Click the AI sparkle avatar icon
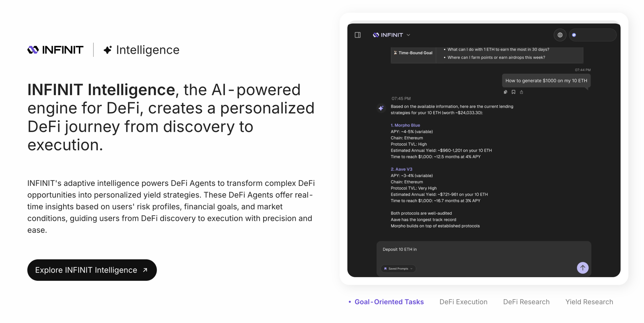The height and width of the screenshot is (323, 644). tap(381, 108)
